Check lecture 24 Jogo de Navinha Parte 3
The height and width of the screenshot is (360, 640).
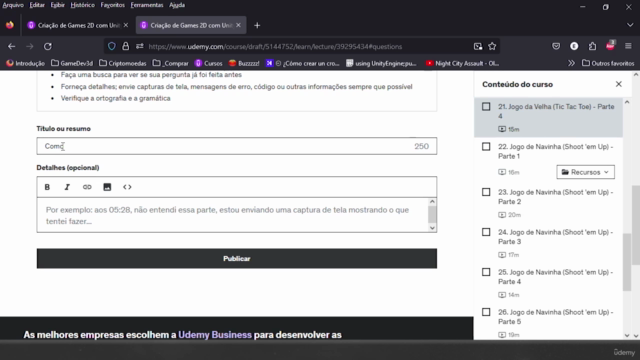(x=486, y=232)
